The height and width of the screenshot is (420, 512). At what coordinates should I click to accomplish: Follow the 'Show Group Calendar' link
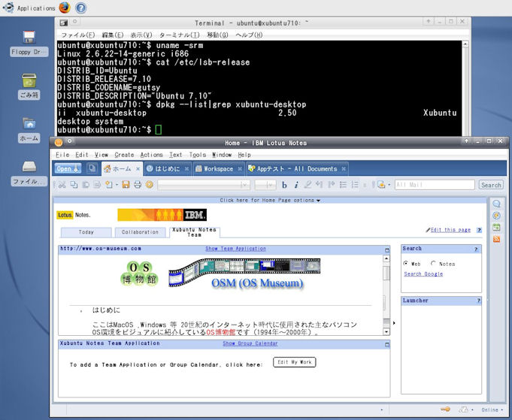[250, 343]
